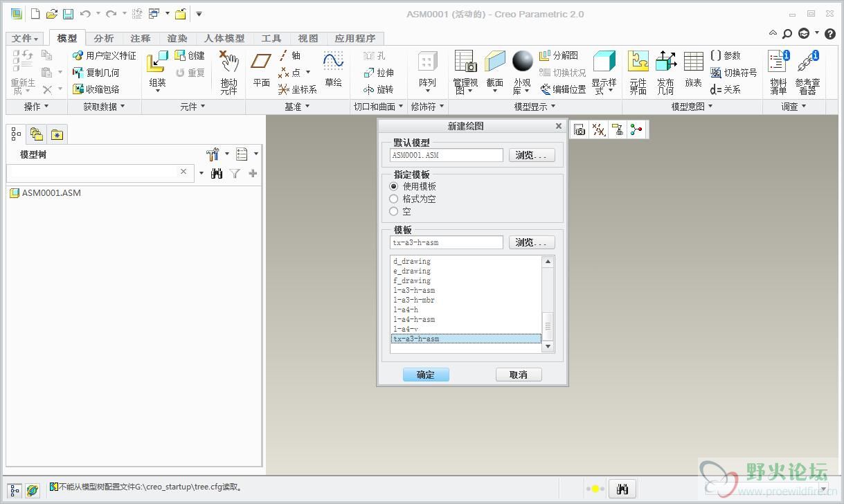Click the 复制几何 copy geometry tool
This screenshot has width=844, height=504.
pos(96,73)
